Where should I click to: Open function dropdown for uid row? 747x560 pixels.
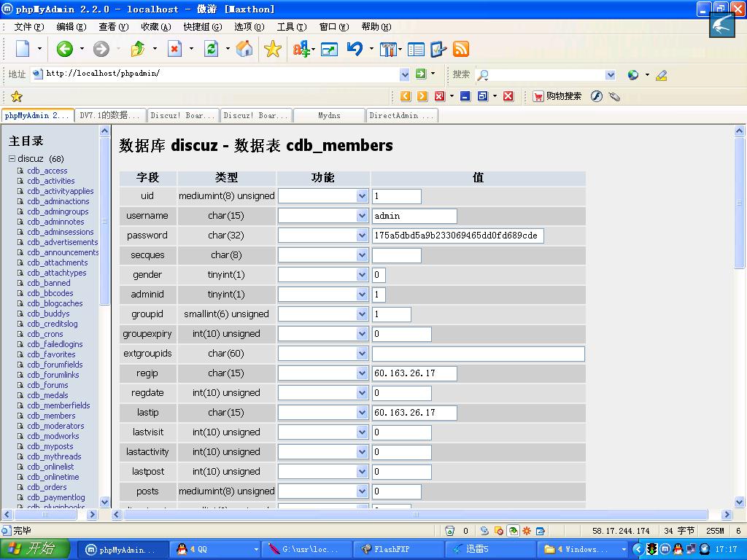[362, 195]
